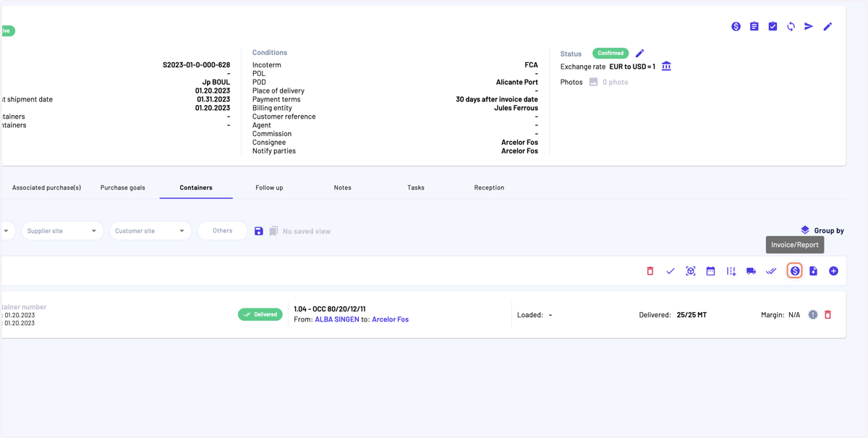Click the FCA incoterm value

(532, 65)
